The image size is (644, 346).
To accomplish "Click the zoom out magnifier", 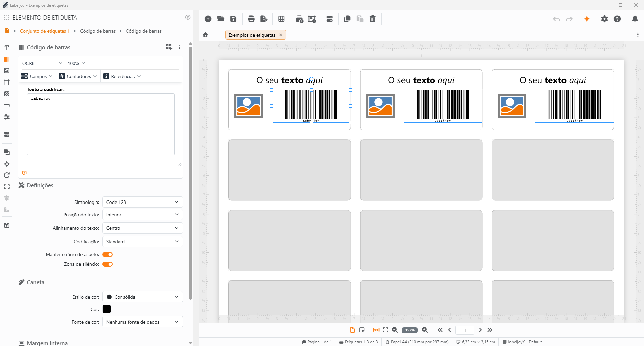I will pyautogui.click(x=395, y=330).
